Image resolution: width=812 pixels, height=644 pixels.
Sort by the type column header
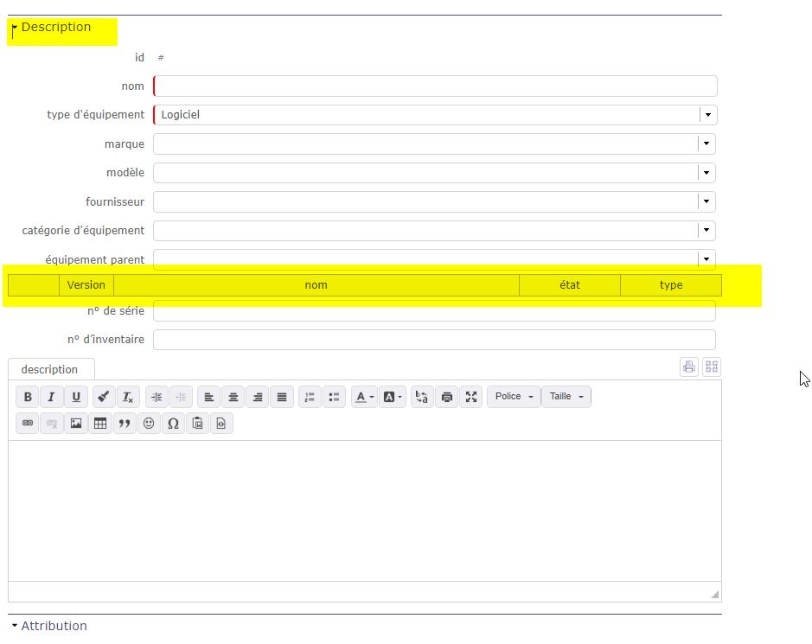(671, 285)
